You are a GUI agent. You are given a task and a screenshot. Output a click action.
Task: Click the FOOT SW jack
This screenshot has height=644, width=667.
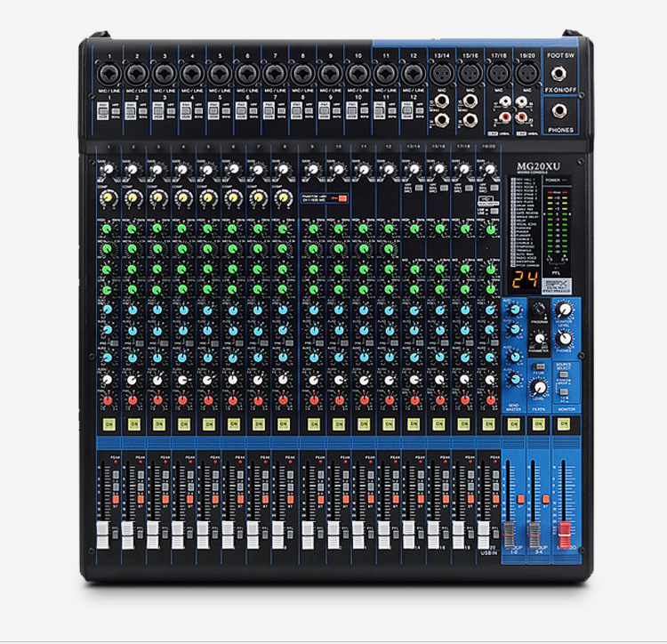pos(559,74)
